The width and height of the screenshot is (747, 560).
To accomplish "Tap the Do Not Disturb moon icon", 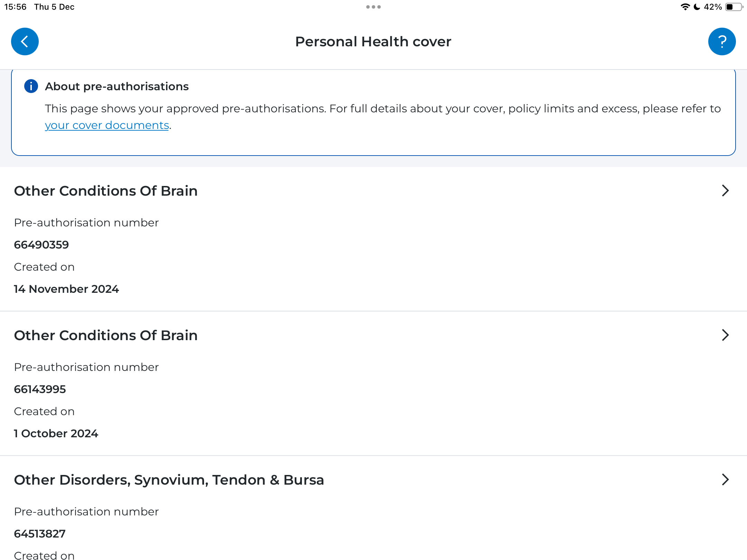I will (697, 7).
